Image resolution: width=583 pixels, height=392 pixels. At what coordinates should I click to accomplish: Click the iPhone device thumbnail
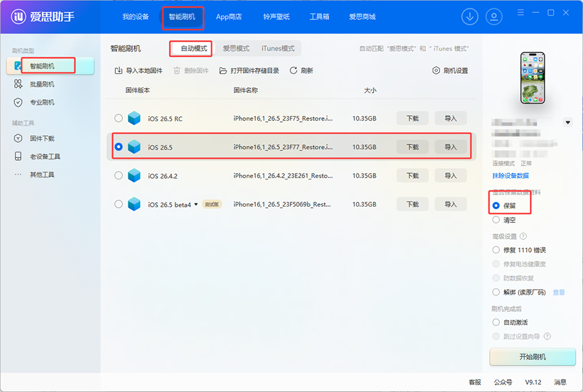[x=532, y=78]
